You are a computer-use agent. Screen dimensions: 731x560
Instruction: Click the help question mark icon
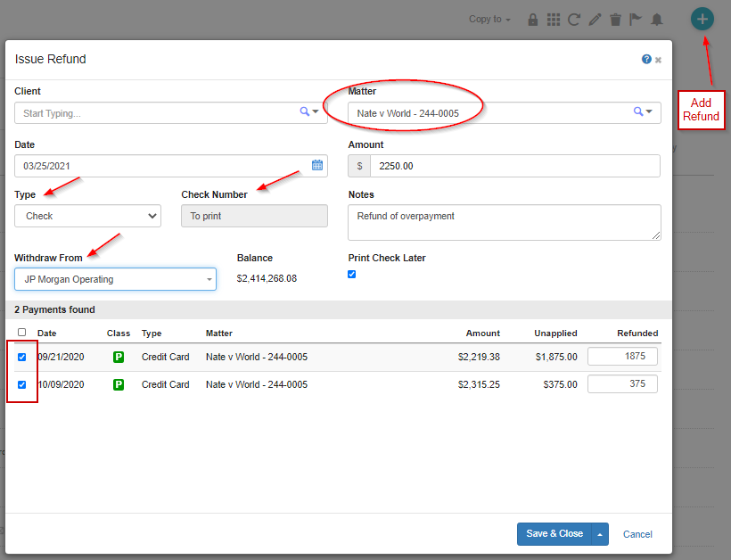(646, 59)
